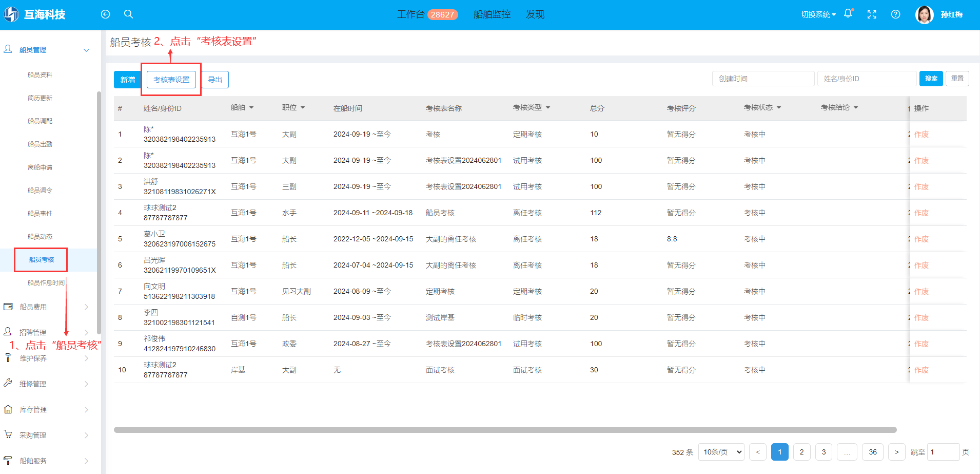Open the 考核结论 column filter dropdown

(x=856, y=108)
